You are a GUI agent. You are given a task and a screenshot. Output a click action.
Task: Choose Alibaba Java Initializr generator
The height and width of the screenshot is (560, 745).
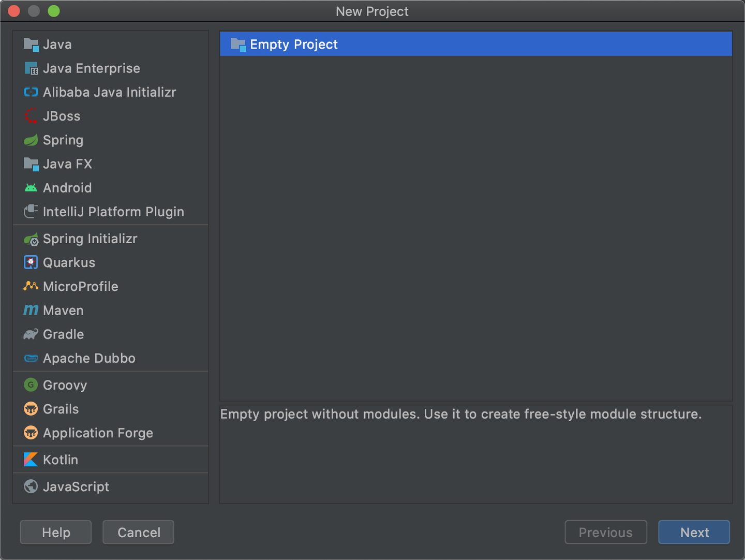pos(109,92)
